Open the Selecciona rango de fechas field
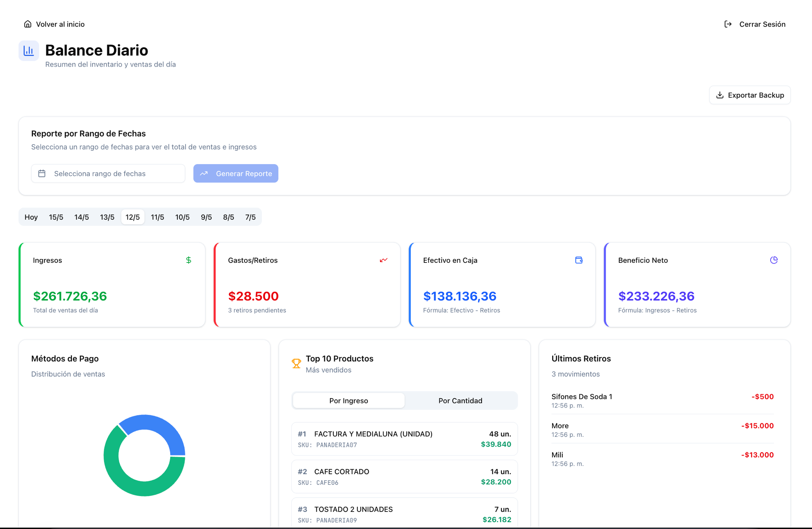812x529 pixels. [108, 173]
